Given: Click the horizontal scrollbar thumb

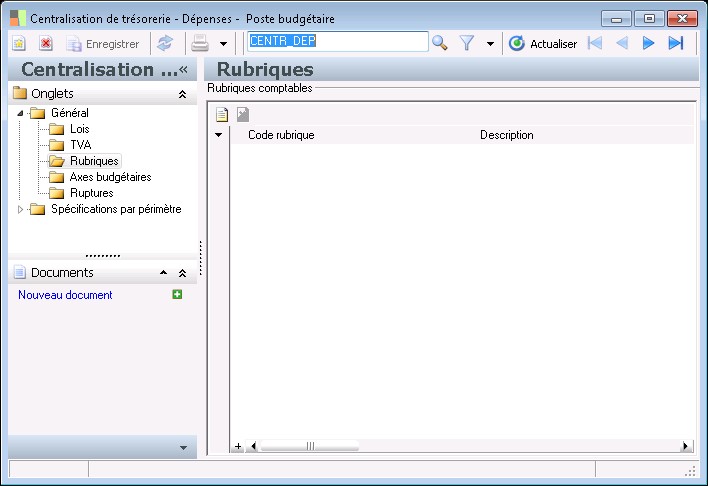Looking at the screenshot, I should coord(310,446).
